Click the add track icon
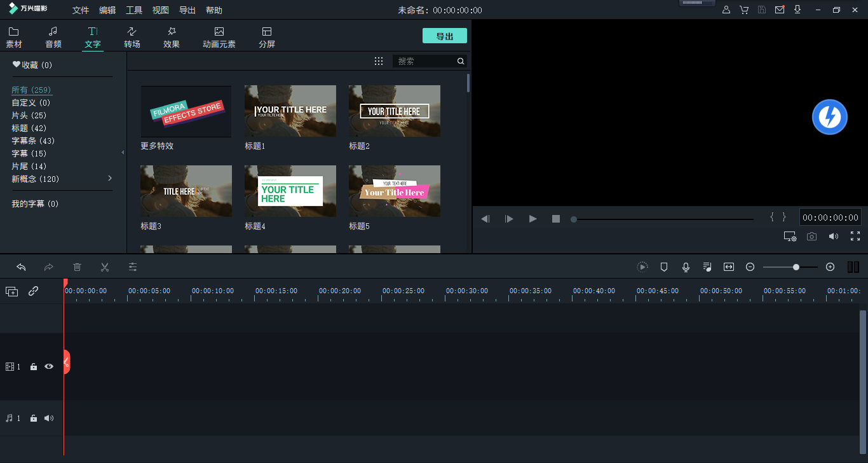This screenshot has height=463, width=868. pyautogui.click(x=11, y=291)
